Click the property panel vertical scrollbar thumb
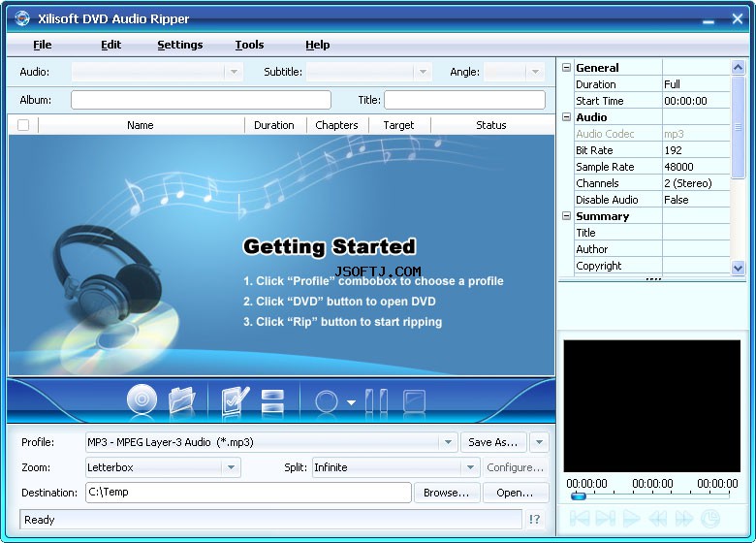 [x=738, y=127]
